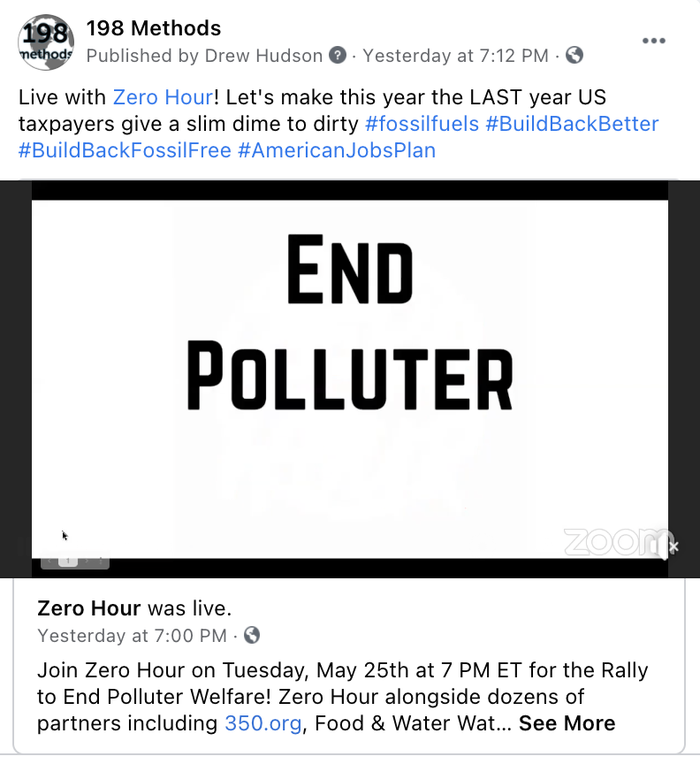Click the question mark icon beside Drew Hudson
The width and height of the screenshot is (700, 764).
click(x=338, y=56)
